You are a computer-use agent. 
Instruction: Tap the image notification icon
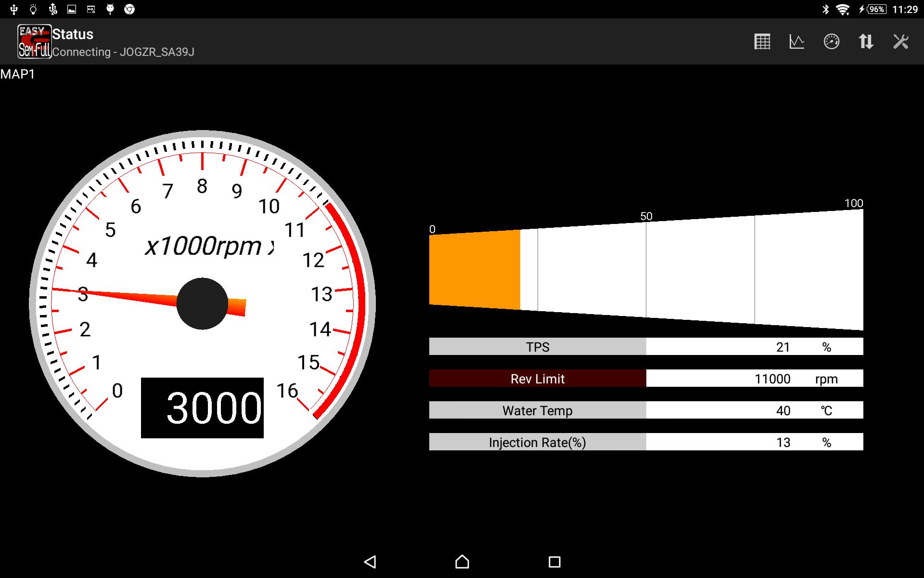pyautogui.click(x=72, y=9)
